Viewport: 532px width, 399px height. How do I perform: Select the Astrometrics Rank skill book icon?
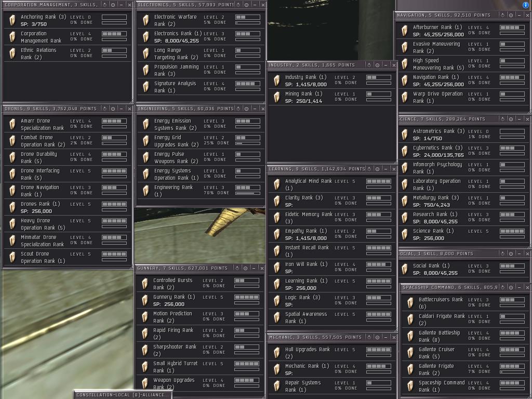click(x=404, y=135)
